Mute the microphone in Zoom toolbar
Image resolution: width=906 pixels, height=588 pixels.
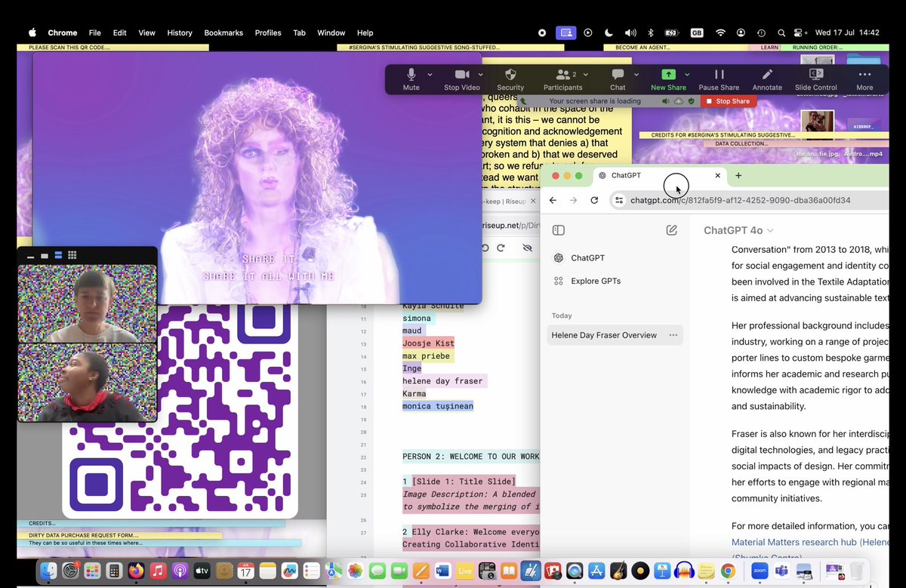pos(411,79)
